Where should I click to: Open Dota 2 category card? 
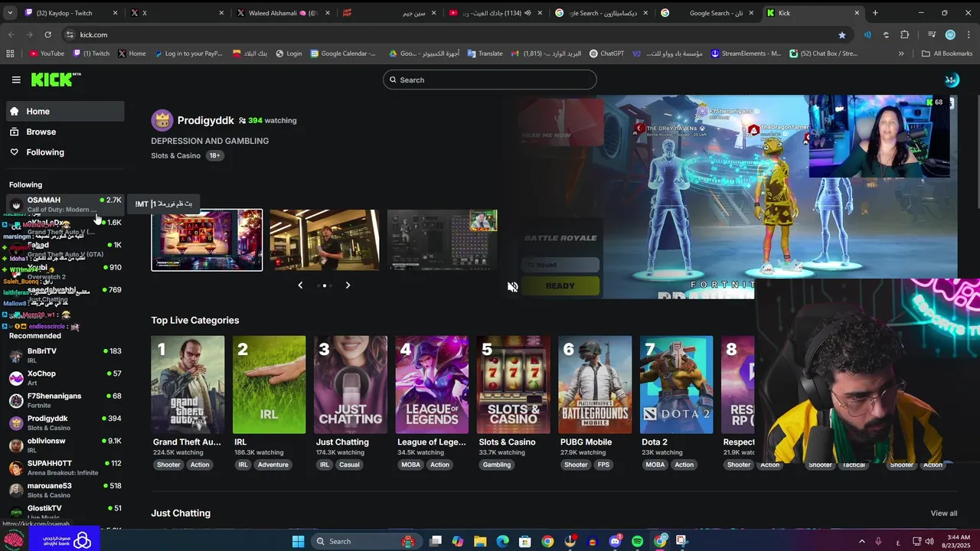(676, 385)
